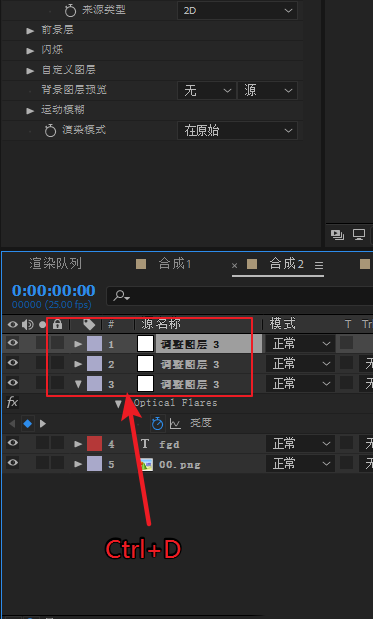
Task: Click the audio speaker column header icon
Action: (28, 325)
